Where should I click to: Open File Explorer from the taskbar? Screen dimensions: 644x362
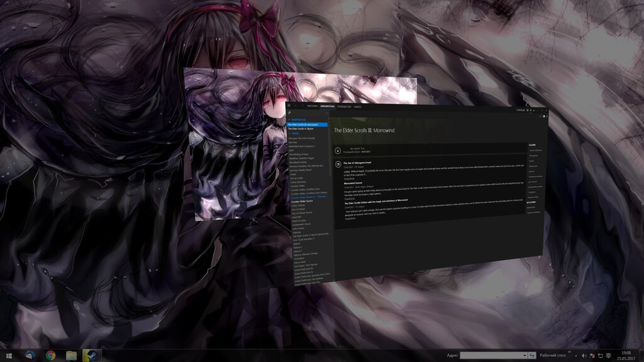(x=71, y=355)
